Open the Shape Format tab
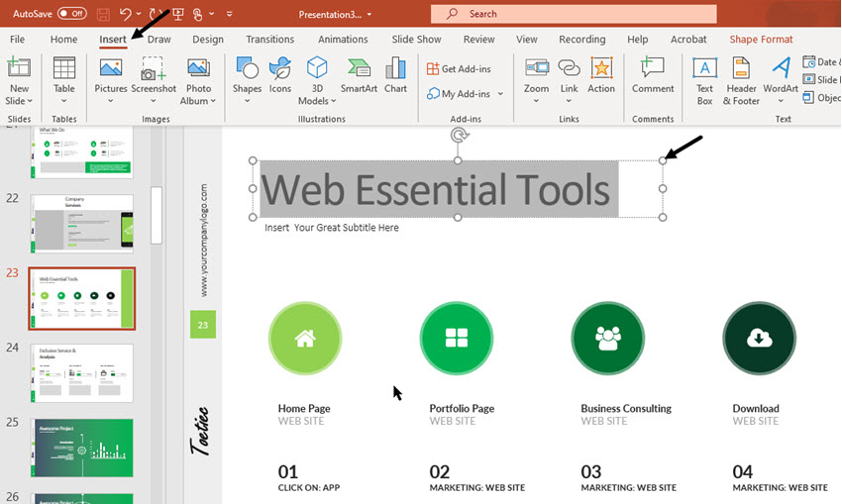 [761, 40]
